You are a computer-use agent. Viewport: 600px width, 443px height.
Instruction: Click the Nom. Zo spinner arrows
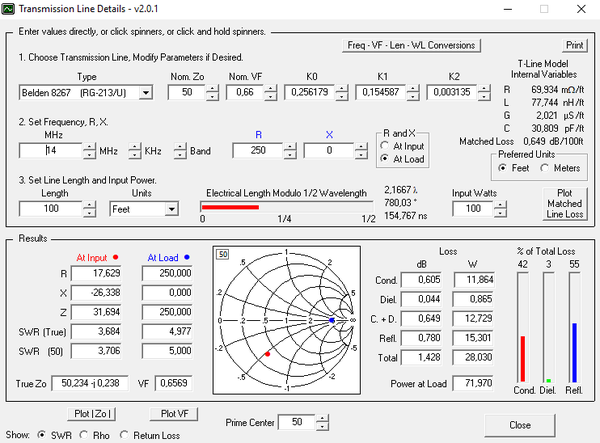click(x=212, y=93)
